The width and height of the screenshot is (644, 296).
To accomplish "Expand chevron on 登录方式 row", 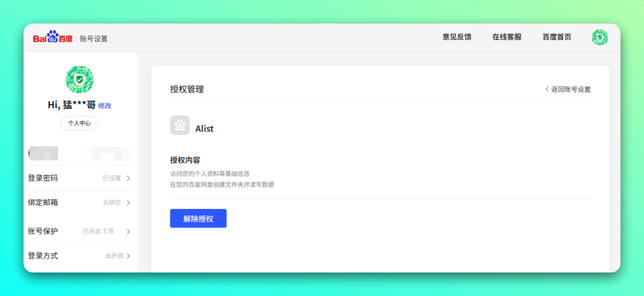I will click(x=128, y=256).
